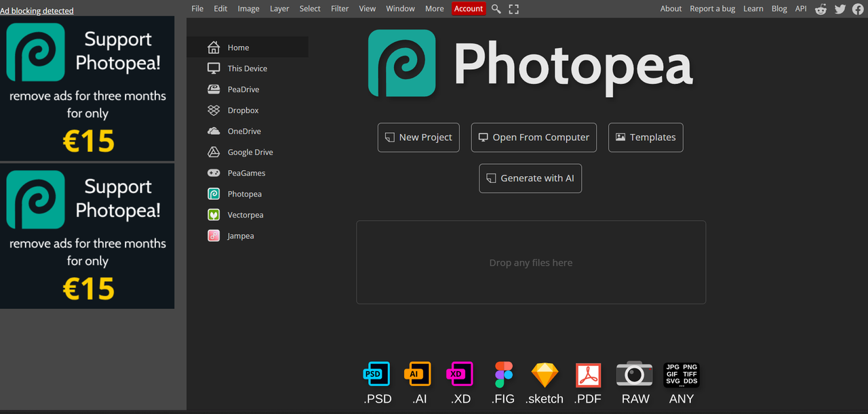The width and height of the screenshot is (868, 414).
Task: Click the Templates button
Action: [646, 137]
